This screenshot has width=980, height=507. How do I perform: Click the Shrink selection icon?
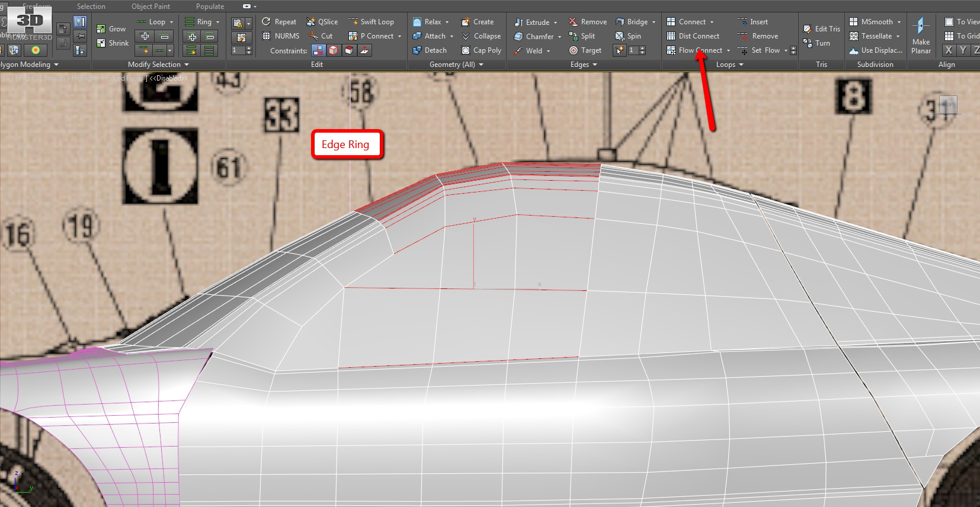101,43
